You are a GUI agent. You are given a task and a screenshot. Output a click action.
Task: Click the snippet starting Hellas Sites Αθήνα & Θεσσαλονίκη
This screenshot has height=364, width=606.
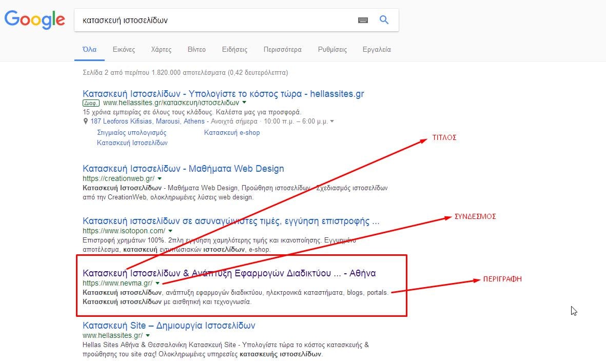[x=226, y=349]
